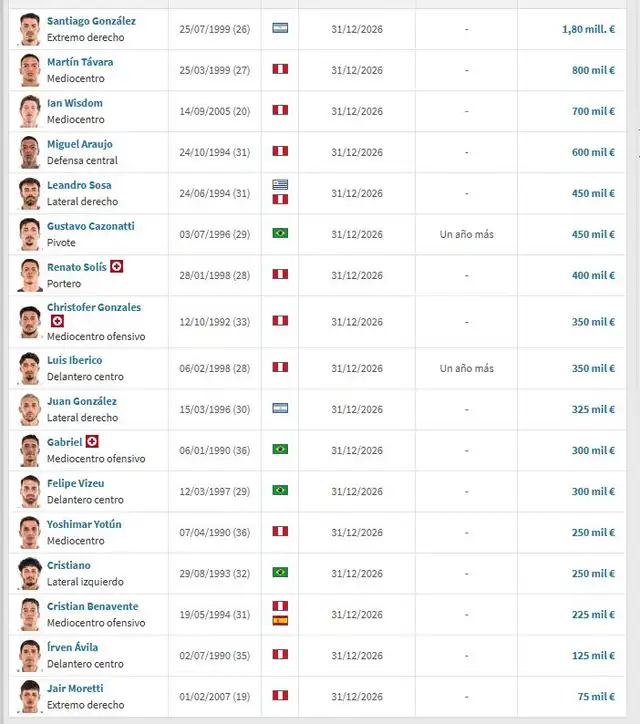Click the Spain flag in Cristian Benavente's row
The width and height of the screenshot is (640, 724).
(280, 620)
